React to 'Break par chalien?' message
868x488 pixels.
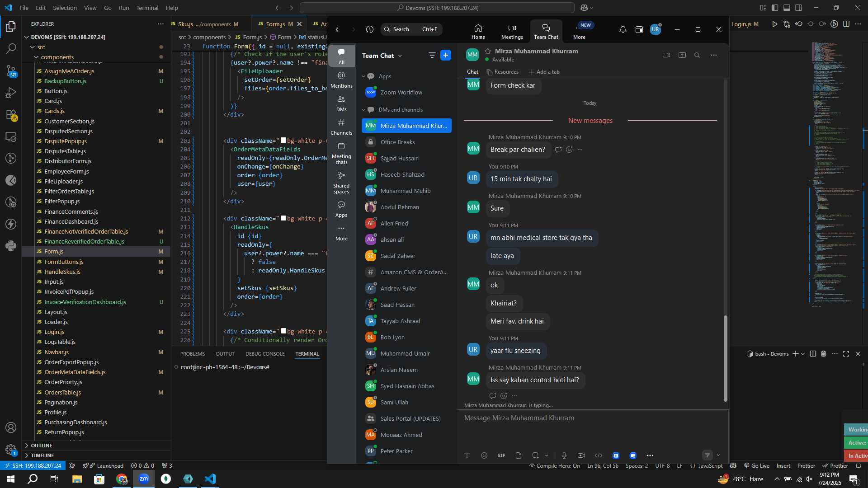569,150
